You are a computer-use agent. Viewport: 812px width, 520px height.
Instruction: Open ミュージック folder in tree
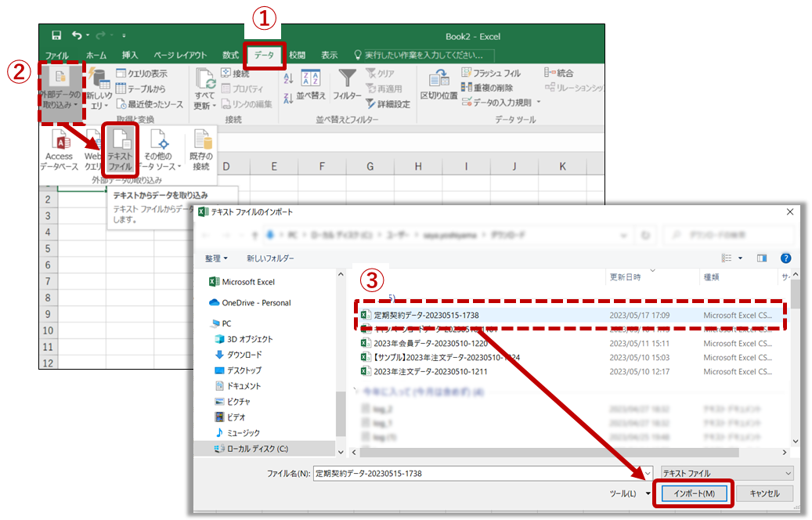(237, 432)
